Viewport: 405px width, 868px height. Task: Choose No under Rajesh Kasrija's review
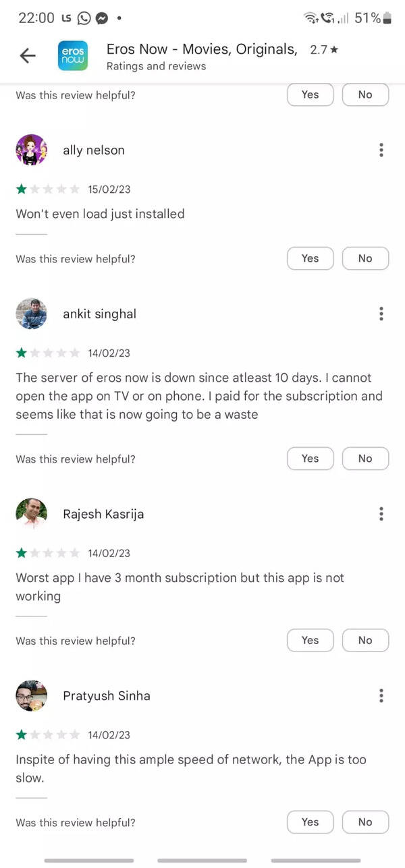[x=365, y=640]
